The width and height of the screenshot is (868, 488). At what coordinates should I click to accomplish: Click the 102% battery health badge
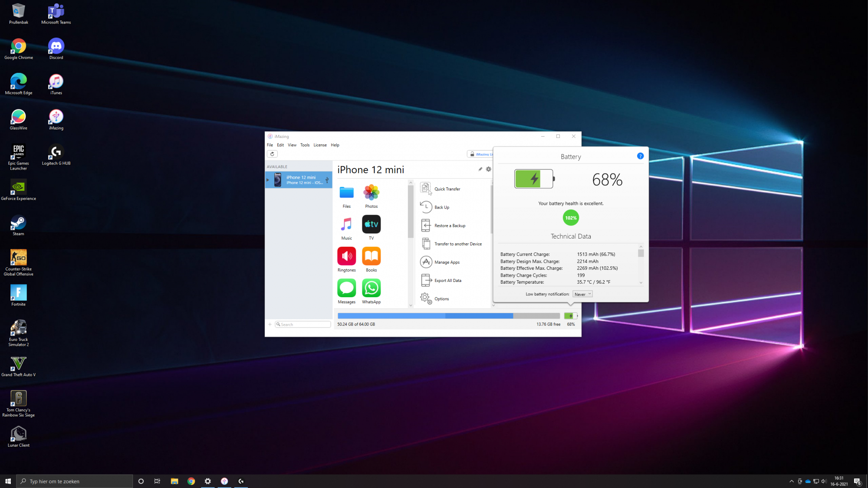pyautogui.click(x=571, y=218)
